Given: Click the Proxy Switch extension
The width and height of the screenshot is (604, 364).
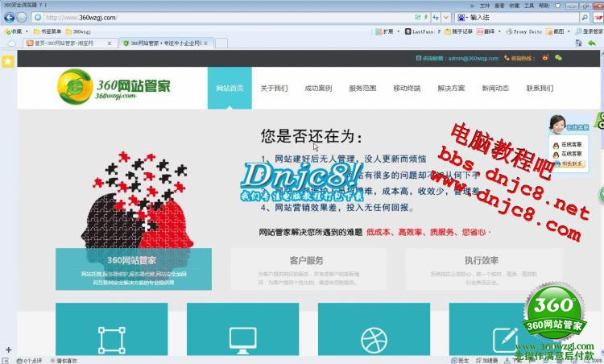Looking at the screenshot, I should tap(524, 31).
